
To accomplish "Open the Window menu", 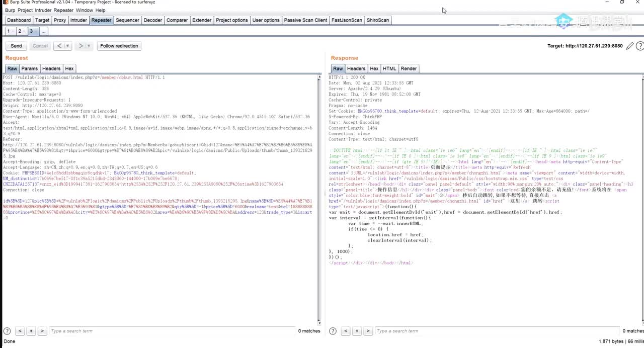I will (85, 10).
